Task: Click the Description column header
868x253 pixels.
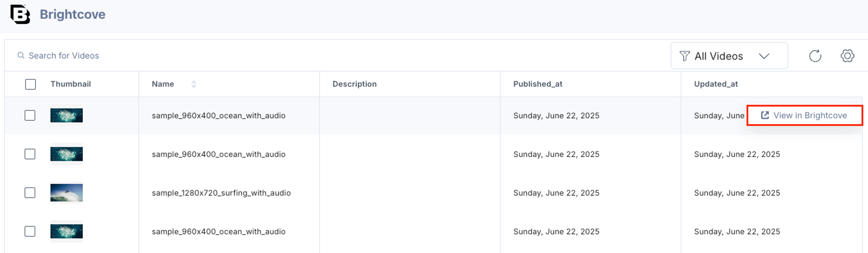Action: click(354, 84)
